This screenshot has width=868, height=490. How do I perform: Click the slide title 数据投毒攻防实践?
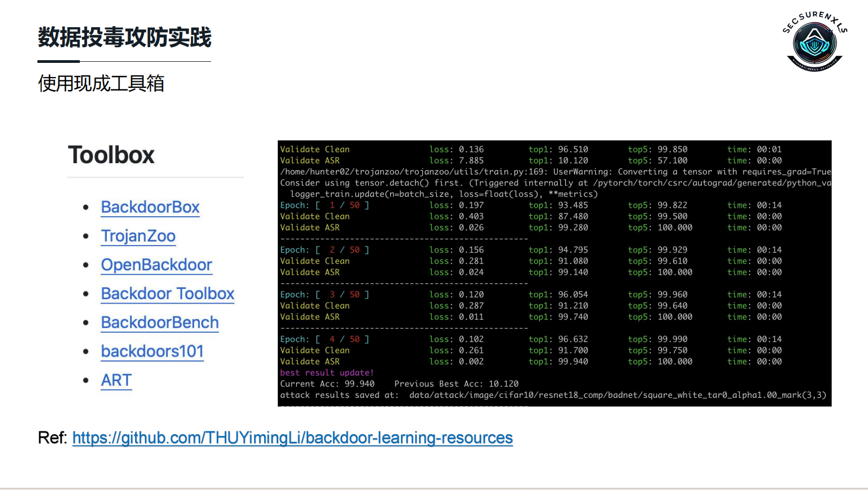(x=124, y=37)
